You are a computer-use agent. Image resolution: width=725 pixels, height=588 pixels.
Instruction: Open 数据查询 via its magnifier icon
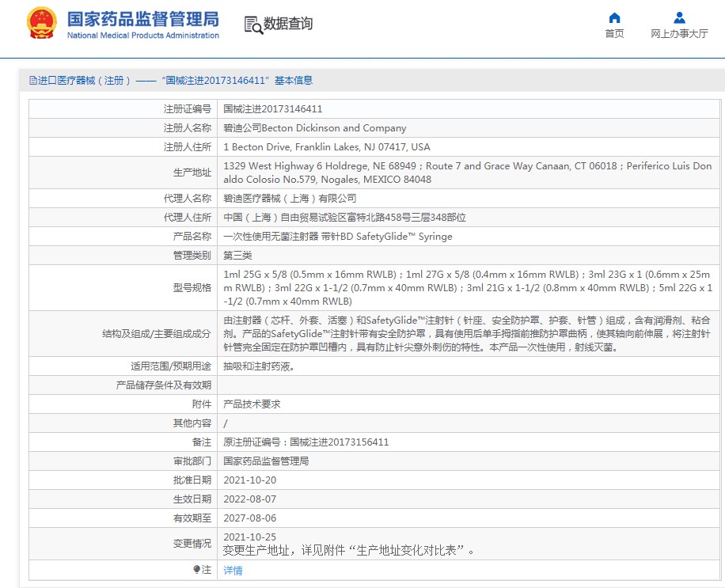click(253, 25)
